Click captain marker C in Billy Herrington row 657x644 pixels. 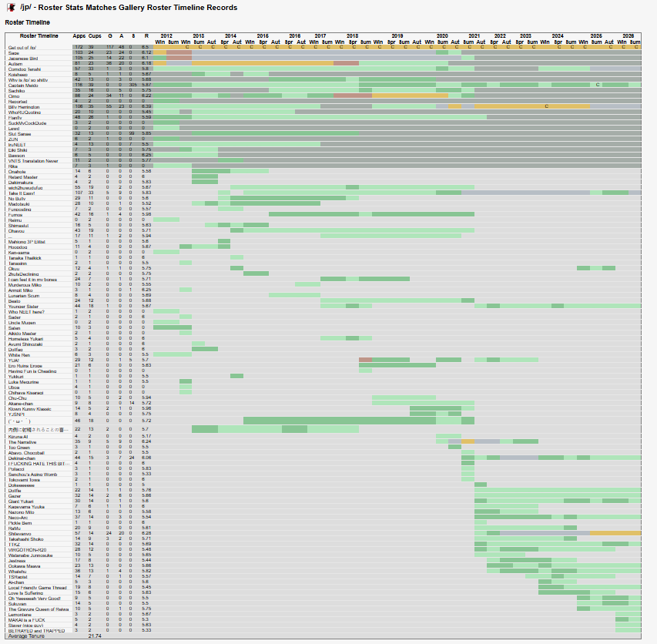pos(546,107)
